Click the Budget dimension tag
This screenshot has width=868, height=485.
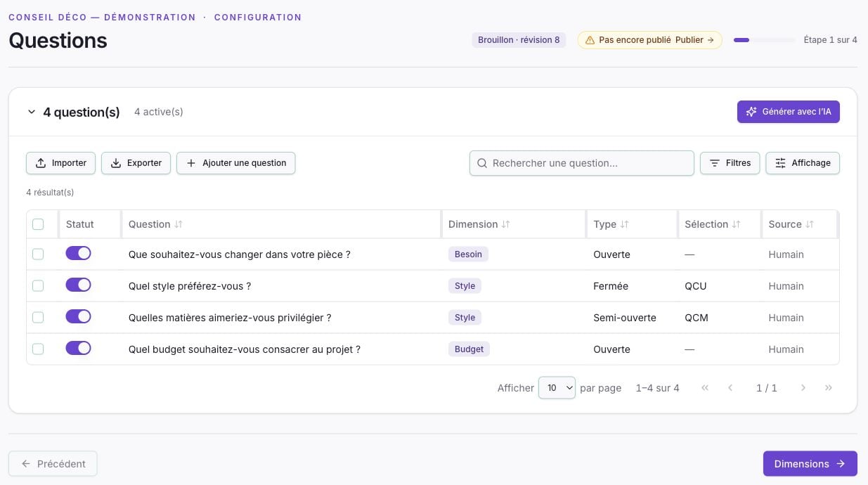pos(469,349)
